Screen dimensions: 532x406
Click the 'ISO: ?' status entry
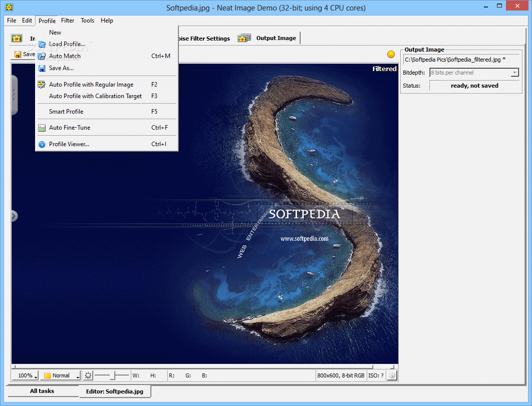click(376, 375)
